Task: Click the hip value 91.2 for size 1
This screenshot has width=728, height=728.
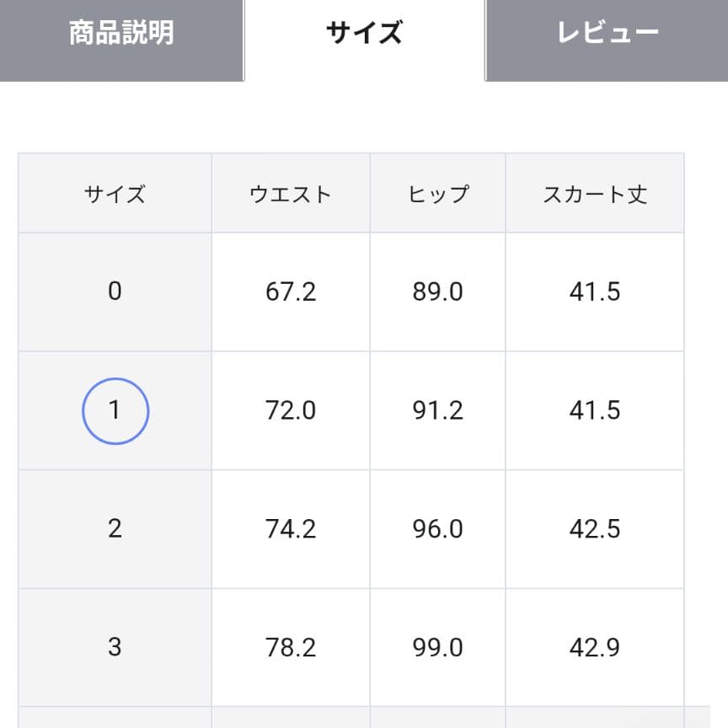Action: pos(436,410)
